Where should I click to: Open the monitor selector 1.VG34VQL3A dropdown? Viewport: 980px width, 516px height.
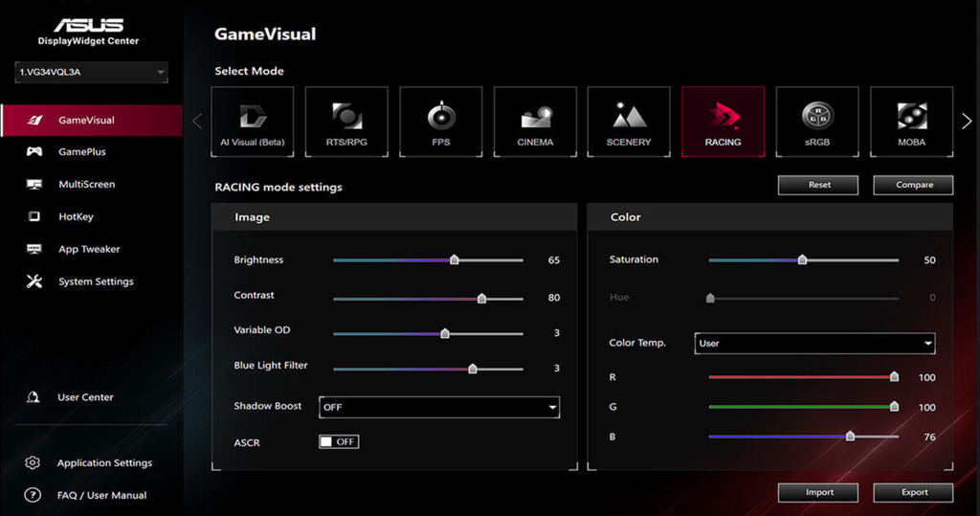pyautogui.click(x=91, y=72)
